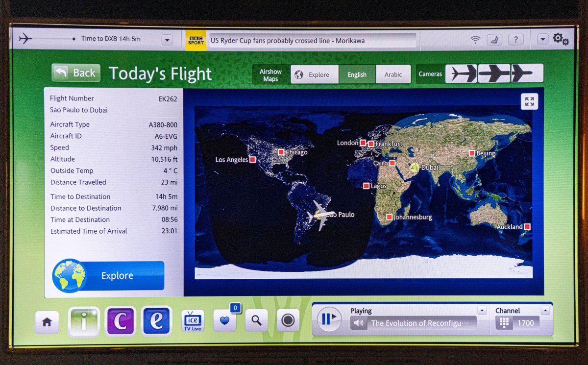Open flight time dropdown arrow
This screenshot has width=588, height=365.
click(x=167, y=40)
